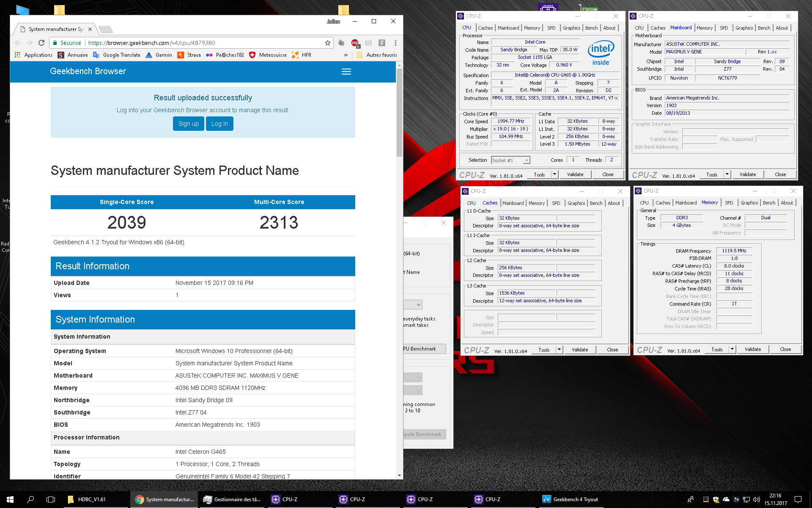
Task: Open the volume icon in system tray
Action: point(757,500)
